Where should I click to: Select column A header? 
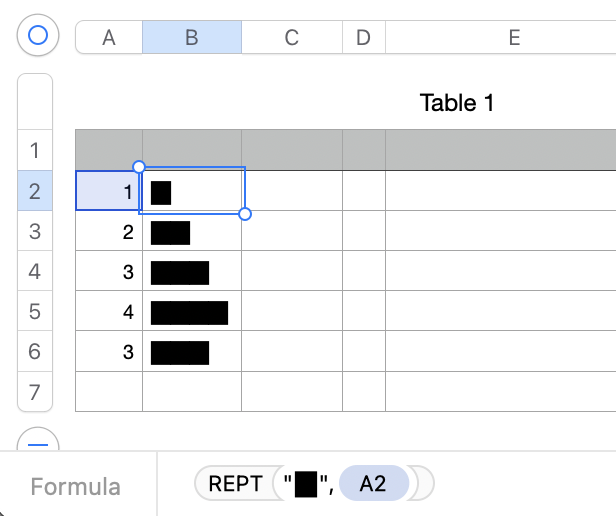point(109,38)
